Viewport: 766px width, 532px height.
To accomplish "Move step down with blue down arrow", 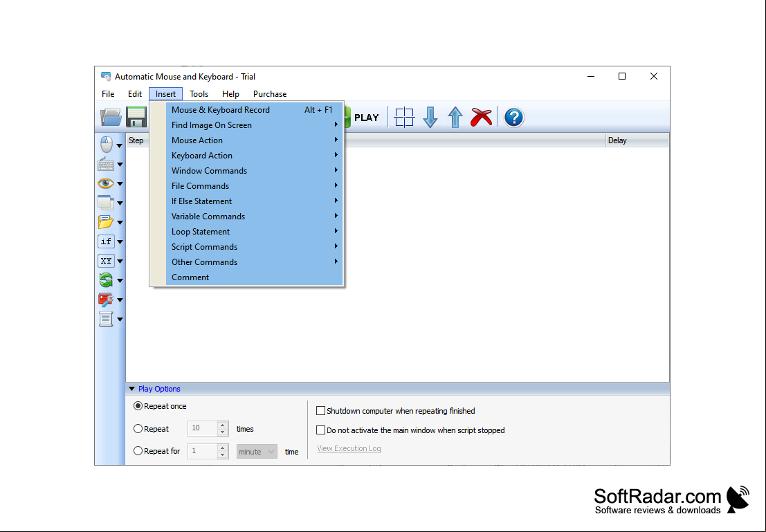I will [x=430, y=117].
